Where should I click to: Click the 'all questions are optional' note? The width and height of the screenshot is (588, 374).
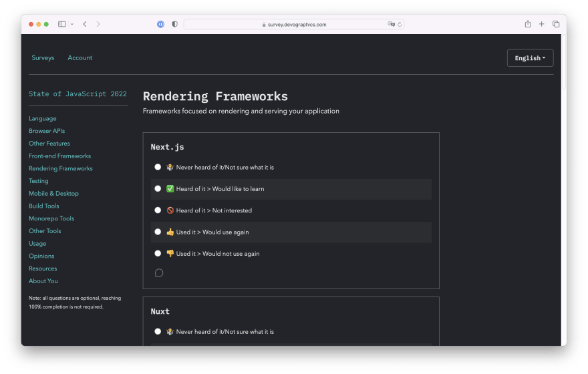click(75, 303)
